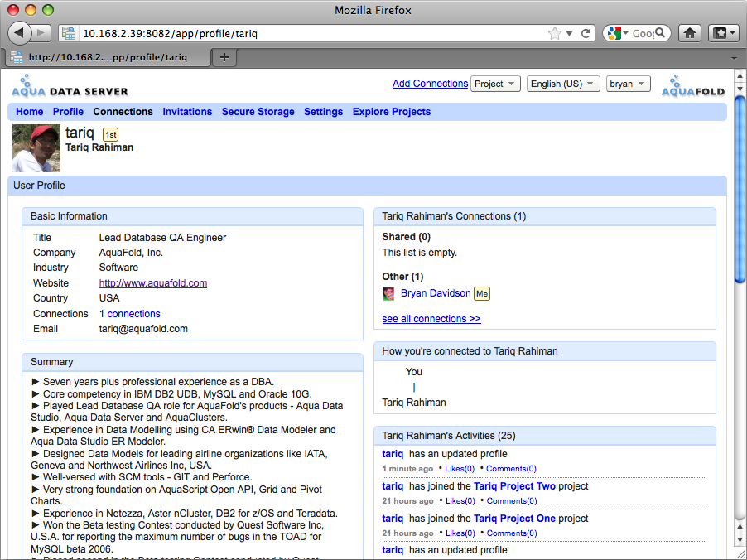The width and height of the screenshot is (747, 560).
Task: Click the Basic Information panel header
Action: tap(192, 216)
